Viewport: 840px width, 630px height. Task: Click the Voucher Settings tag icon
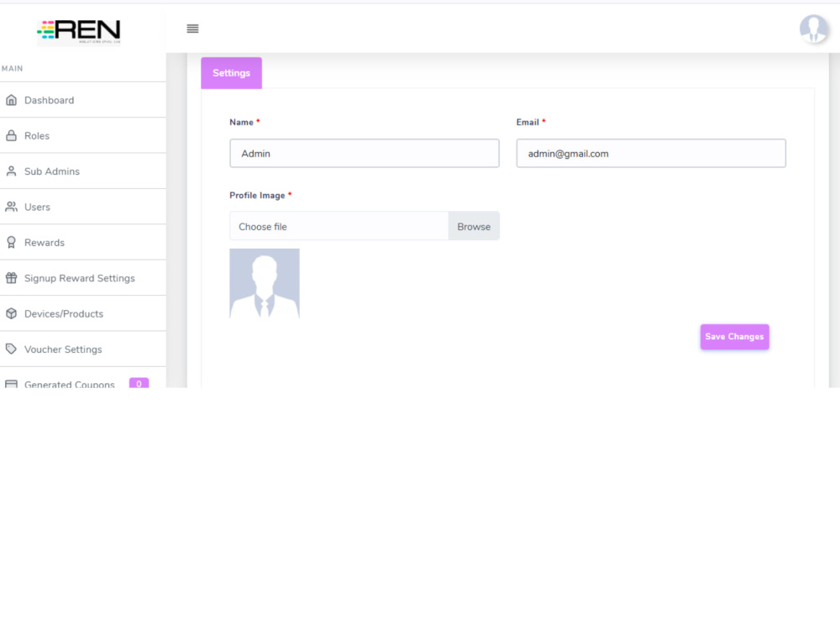[11, 349]
